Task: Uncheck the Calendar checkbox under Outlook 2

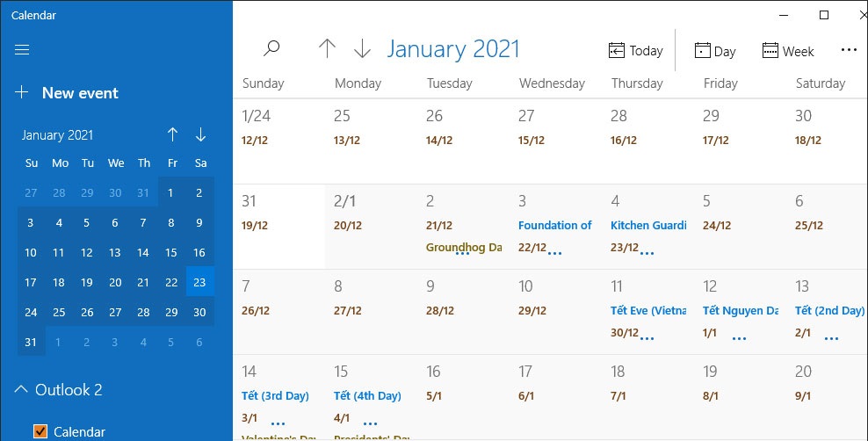Action: (x=40, y=431)
